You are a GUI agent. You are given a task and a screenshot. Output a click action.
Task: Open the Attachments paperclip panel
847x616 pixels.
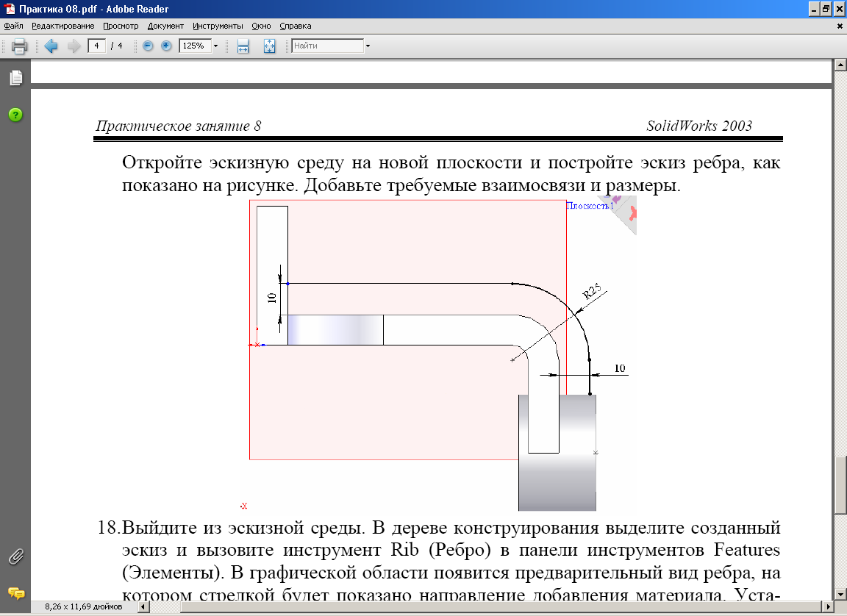tap(15, 556)
